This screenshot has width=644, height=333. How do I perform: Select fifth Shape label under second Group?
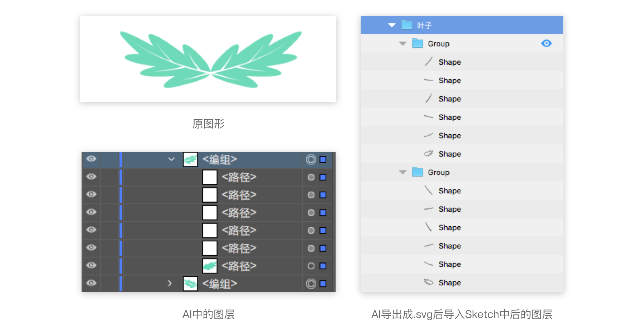[450, 264]
